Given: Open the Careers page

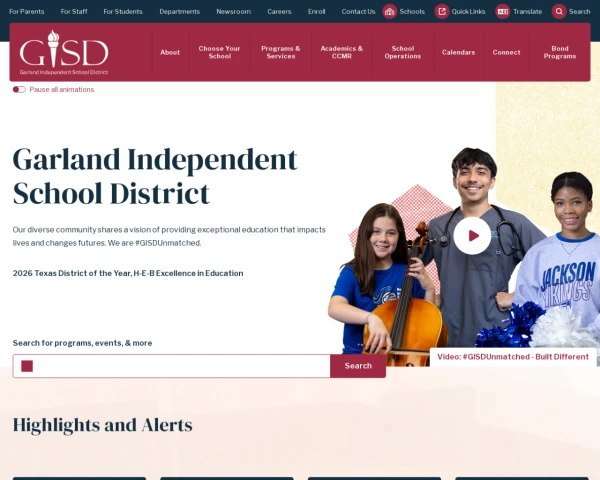Looking at the screenshot, I should point(279,11).
